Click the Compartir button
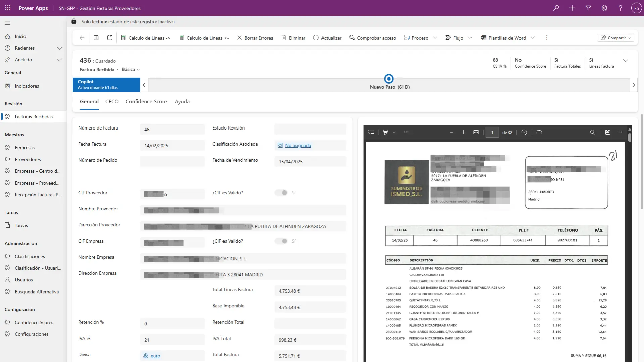This screenshot has width=644, height=362. pyautogui.click(x=615, y=38)
